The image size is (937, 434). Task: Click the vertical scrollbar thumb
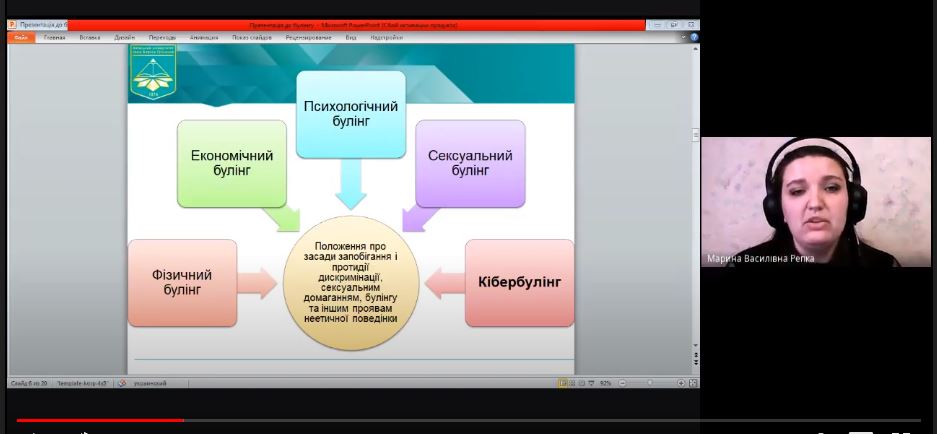coord(696,135)
